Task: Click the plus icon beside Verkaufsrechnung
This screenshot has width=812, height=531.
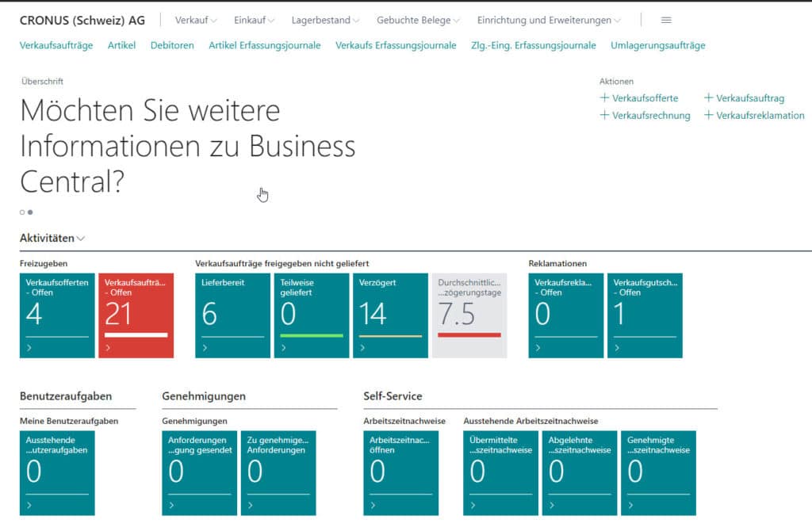Action: (603, 115)
